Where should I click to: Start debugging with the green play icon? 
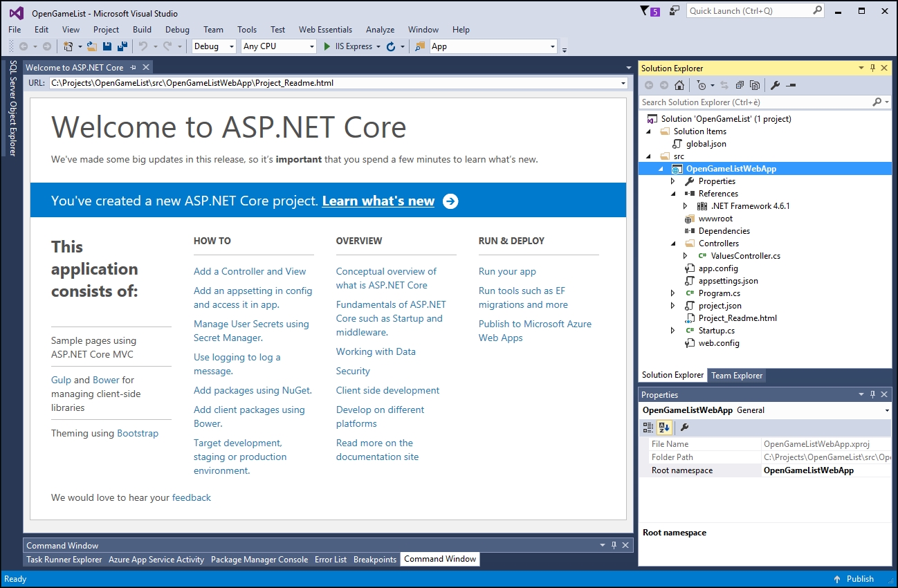click(328, 46)
